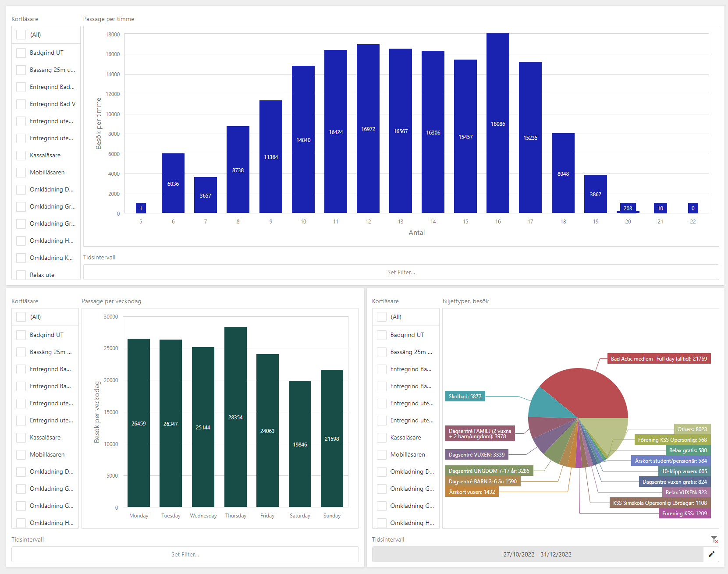Check Kassaläsare in the hourly chart reader list

[21, 156]
